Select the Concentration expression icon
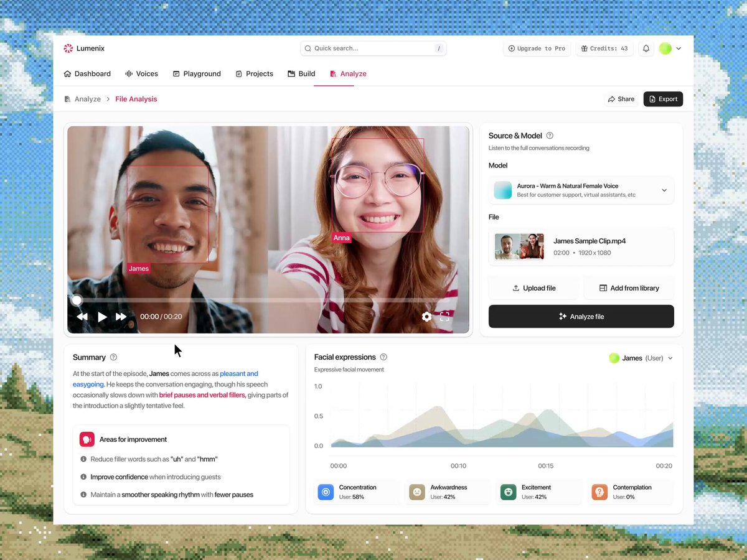747x560 pixels. click(326, 492)
